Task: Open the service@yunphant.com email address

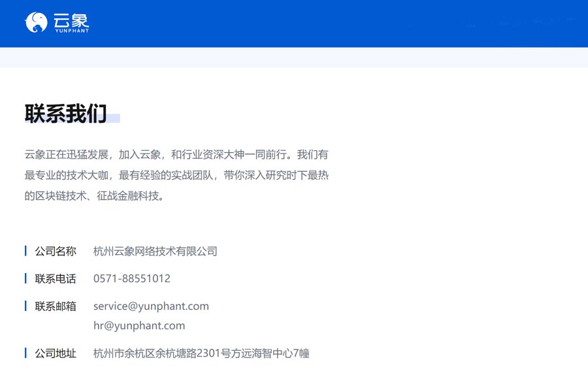Action: (151, 306)
